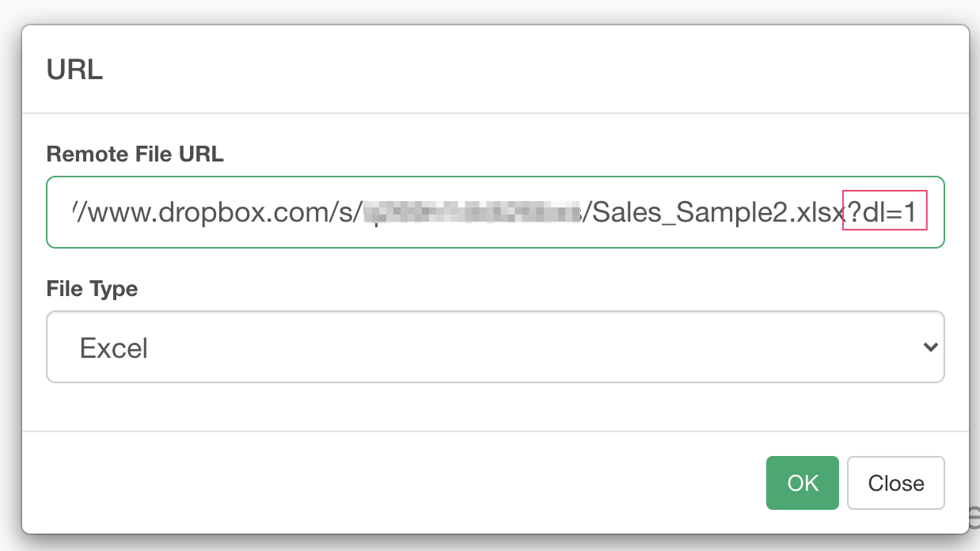Confirm with the green OK button
Image resolution: width=980 pixels, height=551 pixels.
click(x=802, y=483)
